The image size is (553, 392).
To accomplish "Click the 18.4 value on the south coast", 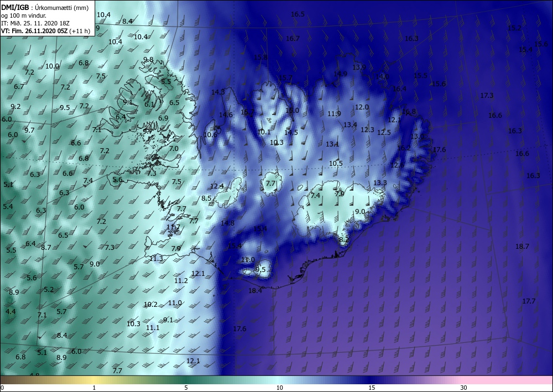I will click(255, 291).
